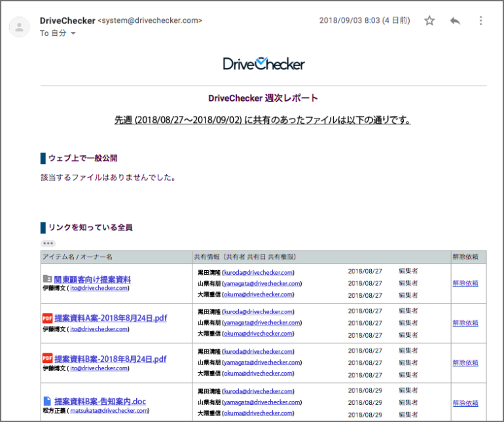
Task: Select the heading DriveChecker 週次レポート
Action: pyautogui.click(x=263, y=98)
